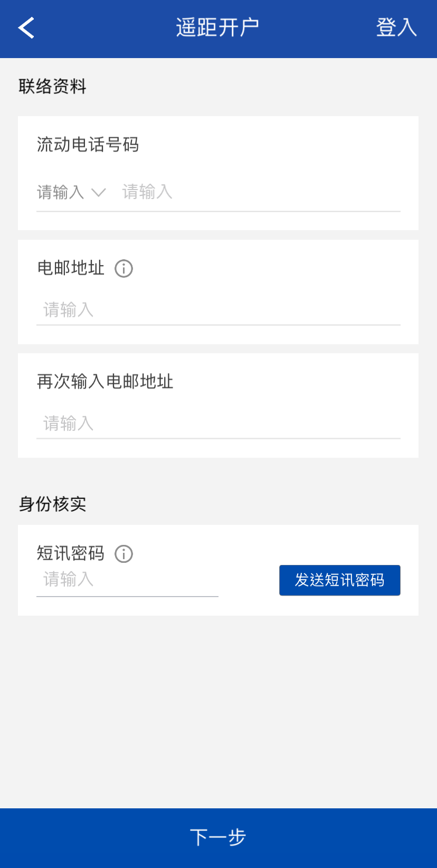Tap the info icon beside 电邮地址
Image resolution: width=437 pixels, height=868 pixels.
[x=124, y=269]
